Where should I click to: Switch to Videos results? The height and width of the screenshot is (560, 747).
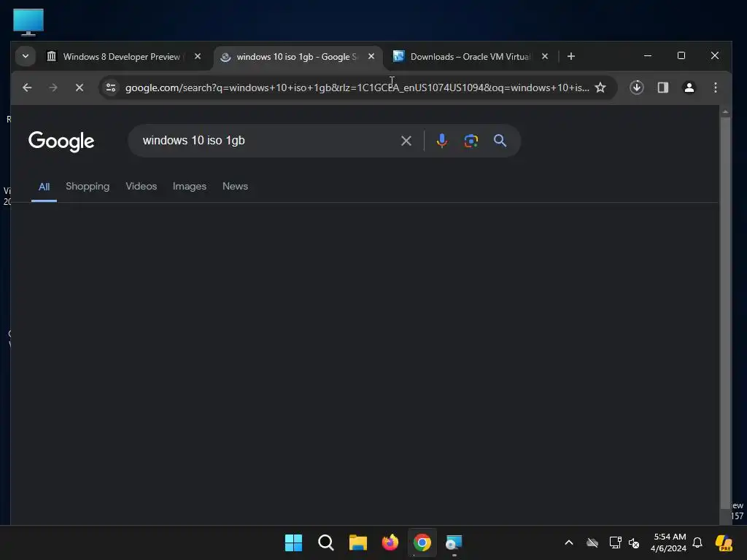point(141,186)
